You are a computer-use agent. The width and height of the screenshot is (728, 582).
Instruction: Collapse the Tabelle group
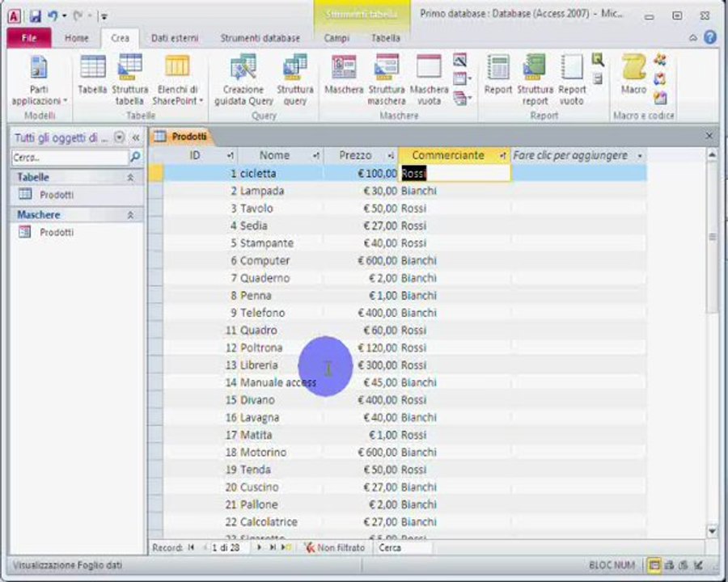click(130, 177)
